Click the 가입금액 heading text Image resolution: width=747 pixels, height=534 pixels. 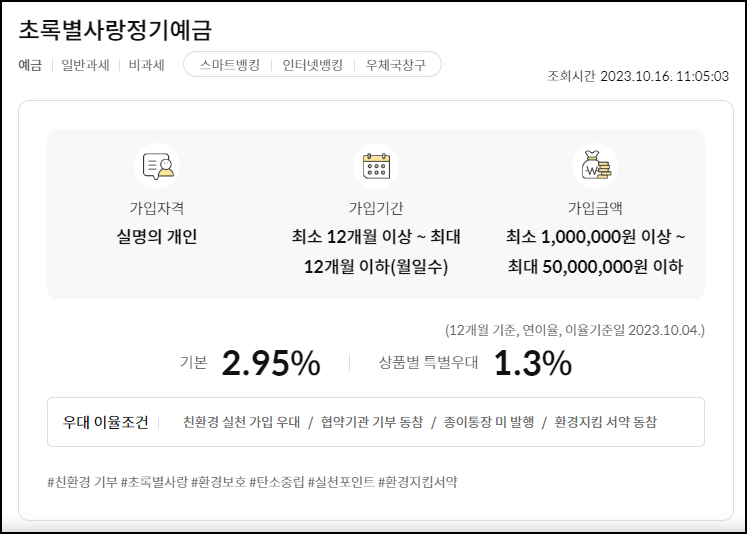(595, 208)
